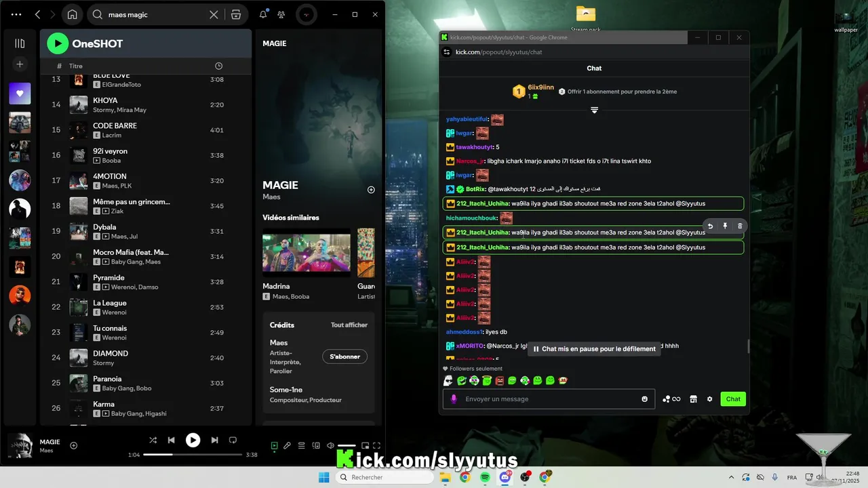Open the Kick chat shop icon
The height and width of the screenshot is (488, 868).
(x=693, y=399)
